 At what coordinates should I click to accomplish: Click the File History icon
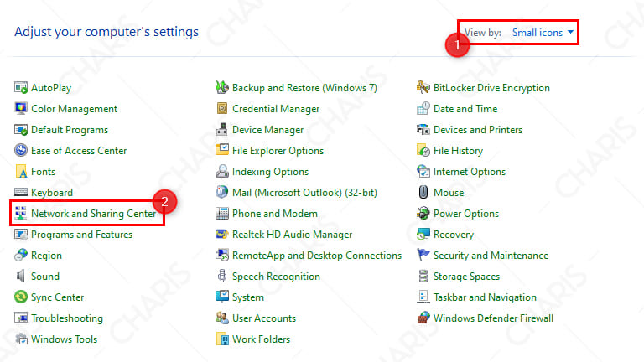[423, 150]
